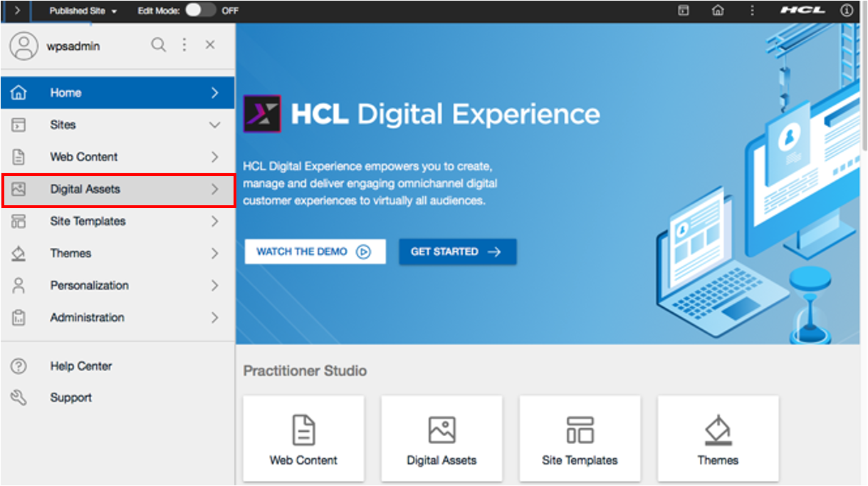Expand the Themes chevron

(214, 253)
